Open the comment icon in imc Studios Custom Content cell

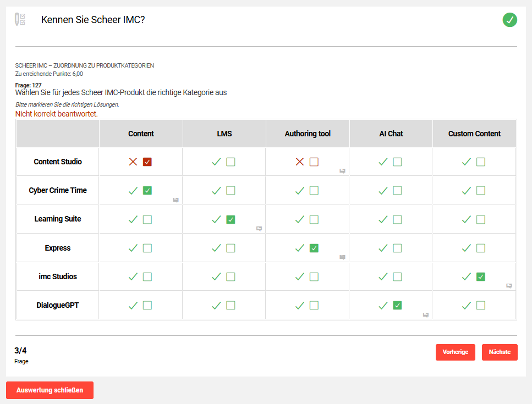509,286
